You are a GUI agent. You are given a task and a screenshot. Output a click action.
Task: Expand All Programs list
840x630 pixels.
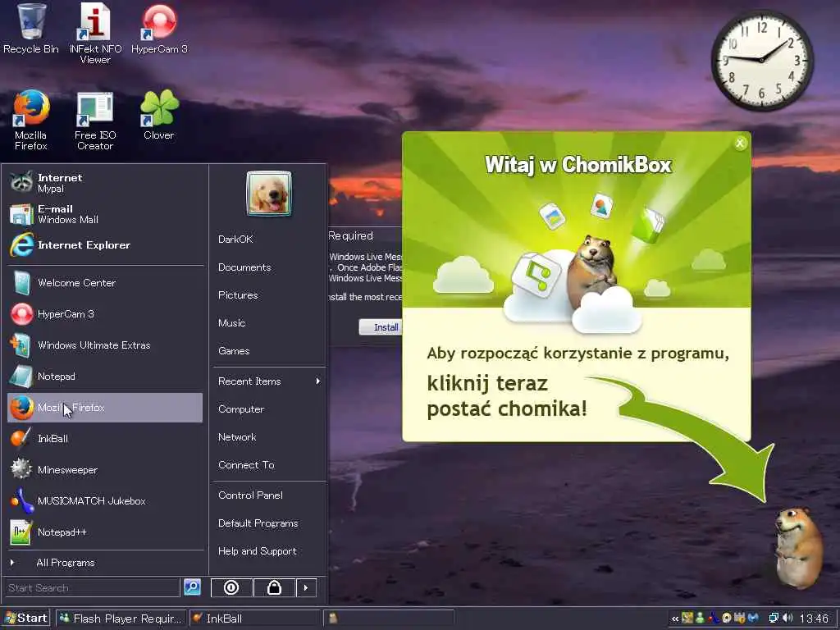(x=105, y=563)
